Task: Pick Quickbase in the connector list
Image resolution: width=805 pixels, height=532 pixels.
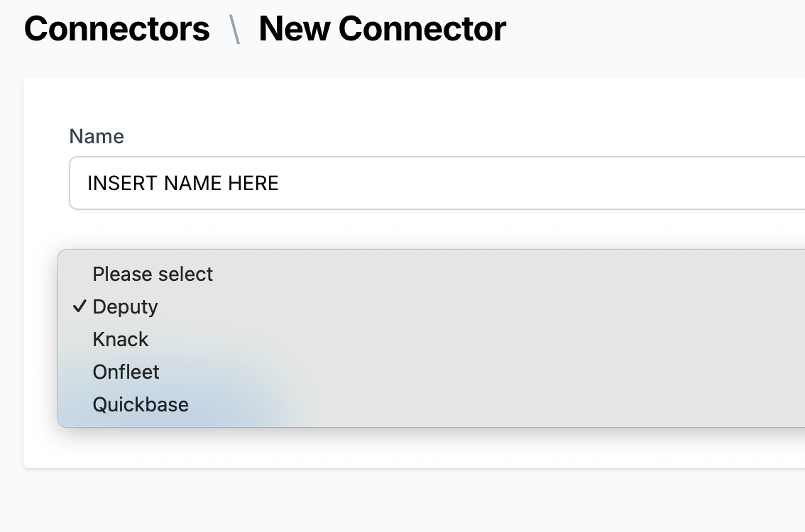Action: pyautogui.click(x=141, y=405)
